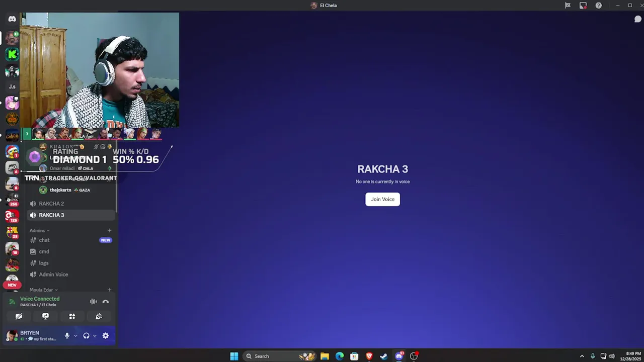Screen dimensions: 644x362
Task: Open the chat text channel
Action: point(71,240)
